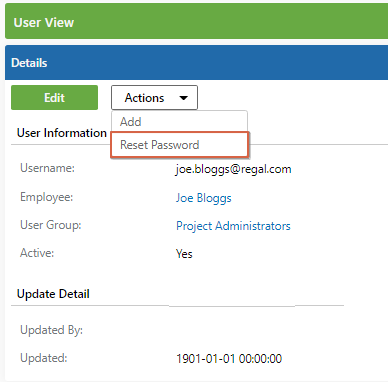388x382 pixels.
Task: Open the Joe Bloggs employee link
Action: (x=204, y=198)
